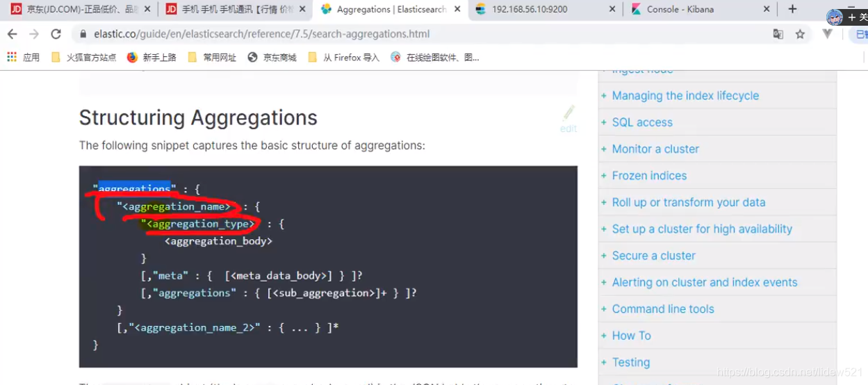Open a new browser tab
868x385 pixels.
pos(792,9)
